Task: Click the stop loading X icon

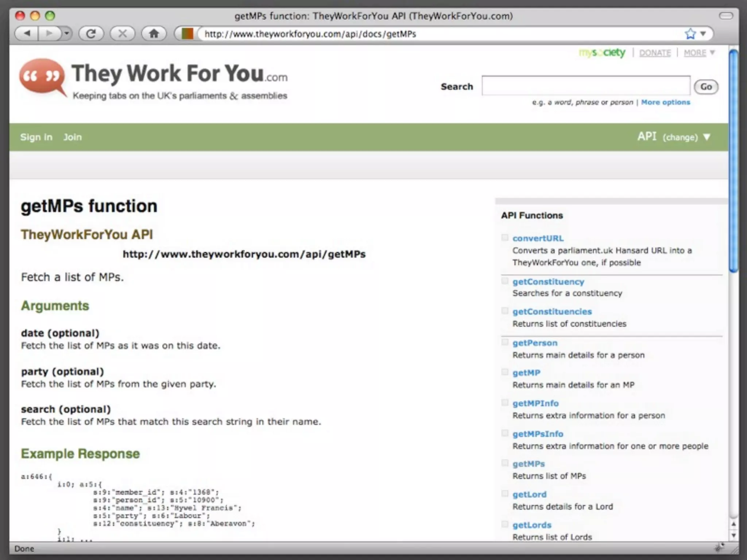Action: click(x=123, y=34)
